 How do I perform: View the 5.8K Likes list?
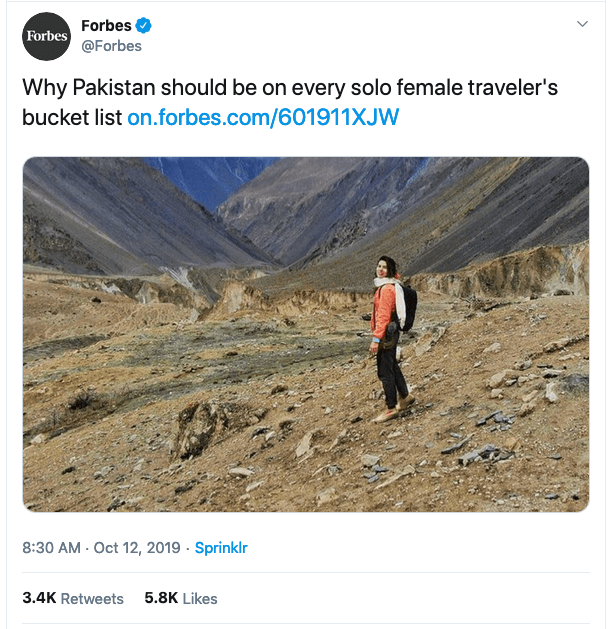tap(181, 598)
